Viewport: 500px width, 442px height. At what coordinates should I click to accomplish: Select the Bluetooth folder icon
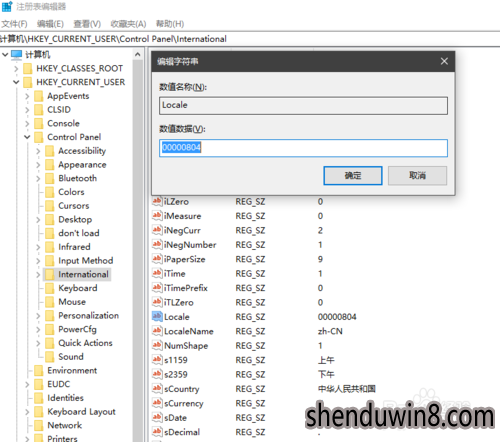[49, 178]
